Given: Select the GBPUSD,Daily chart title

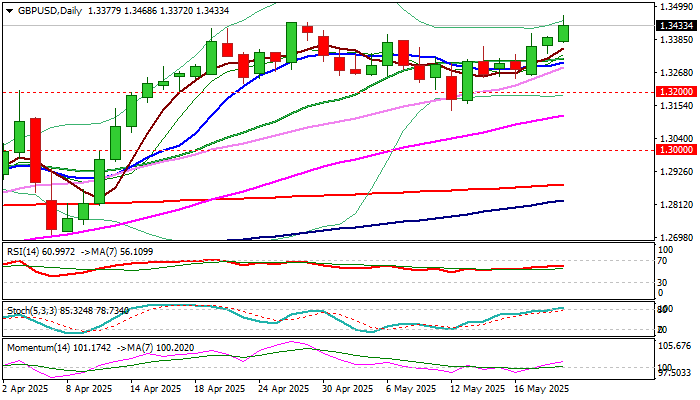Looking at the screenshot, I should click(x=50, y=11).
